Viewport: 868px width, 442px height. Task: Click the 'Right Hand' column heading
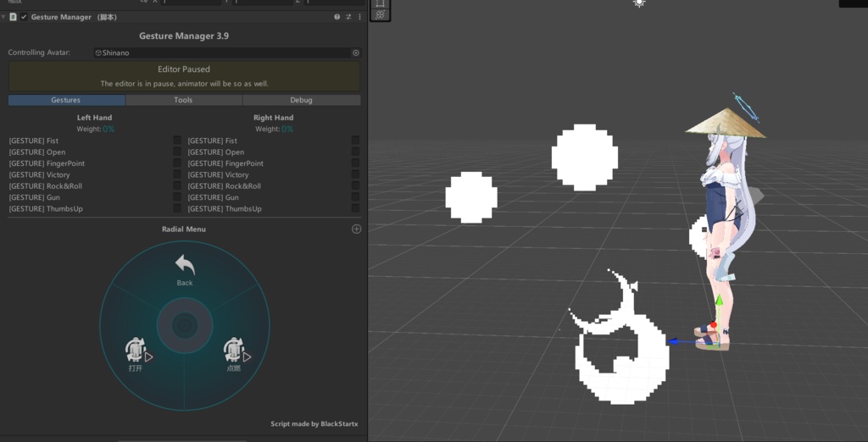coord(274,118)
